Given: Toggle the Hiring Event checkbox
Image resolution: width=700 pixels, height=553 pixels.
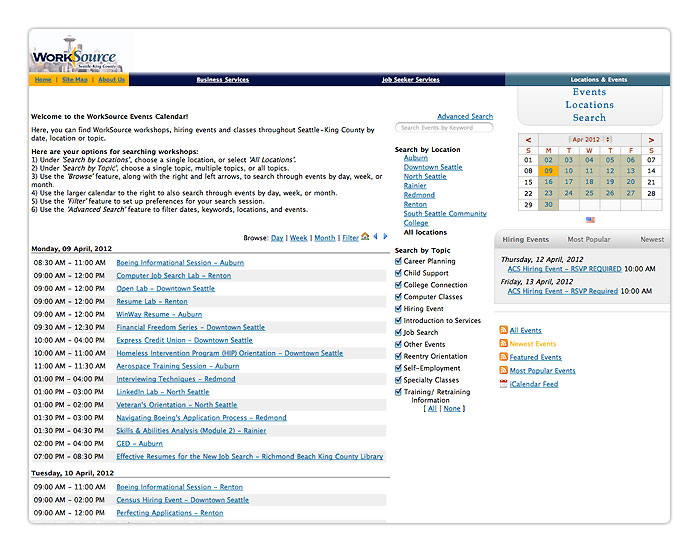Looking at the screenshot, I should pos(398,308).
